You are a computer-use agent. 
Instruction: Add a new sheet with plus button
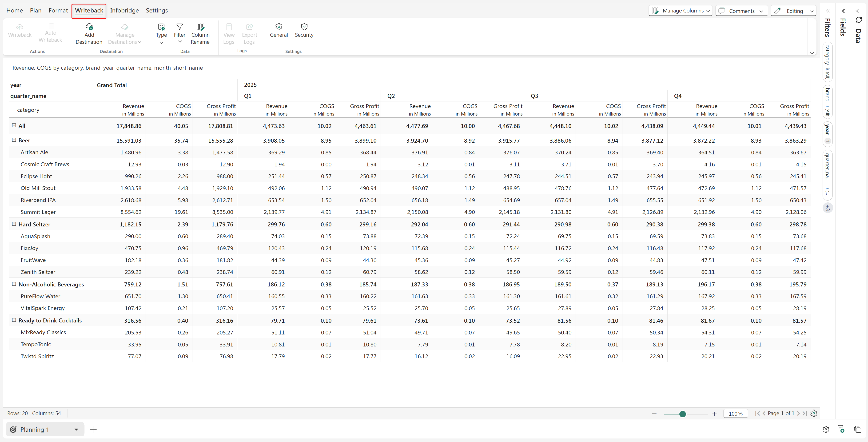[93, 429]
